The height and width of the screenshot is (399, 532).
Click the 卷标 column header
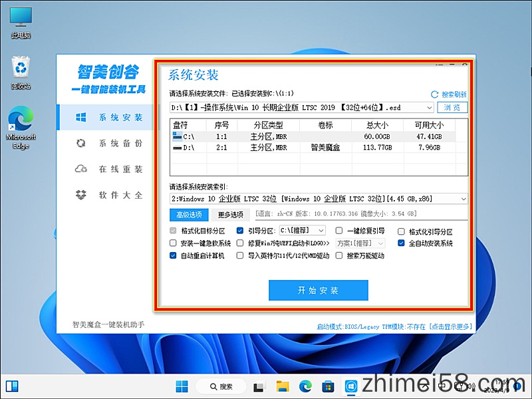pos(325,125)
